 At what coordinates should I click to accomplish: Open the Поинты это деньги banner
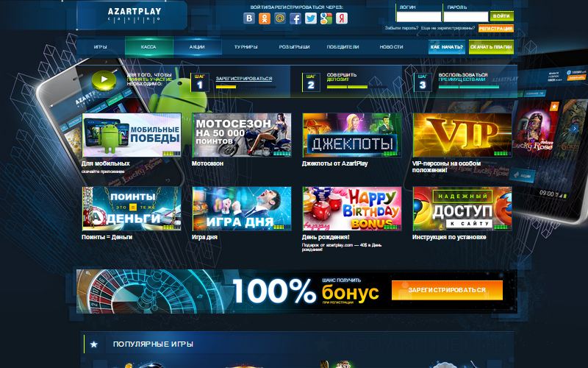[x=132, y=209]
